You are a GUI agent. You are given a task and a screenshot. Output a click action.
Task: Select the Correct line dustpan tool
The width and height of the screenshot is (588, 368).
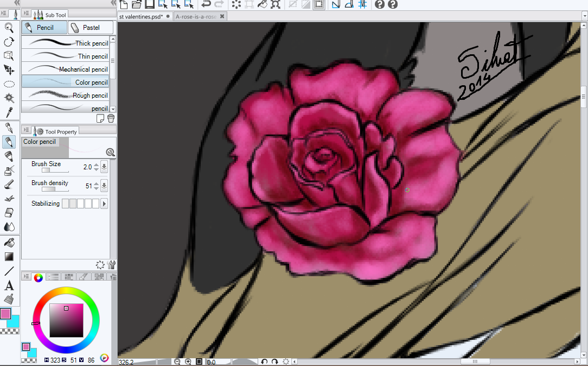9,299
